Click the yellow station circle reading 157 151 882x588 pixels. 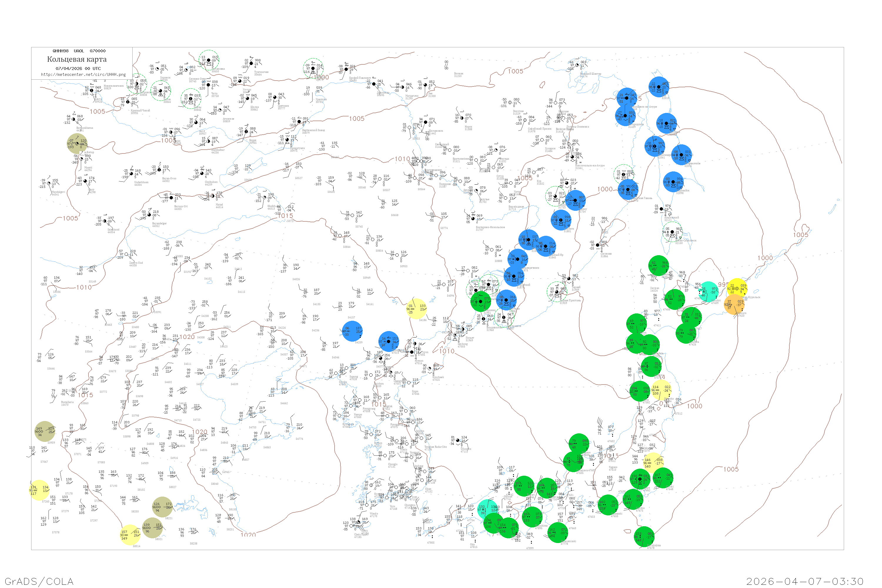point(130,535)
